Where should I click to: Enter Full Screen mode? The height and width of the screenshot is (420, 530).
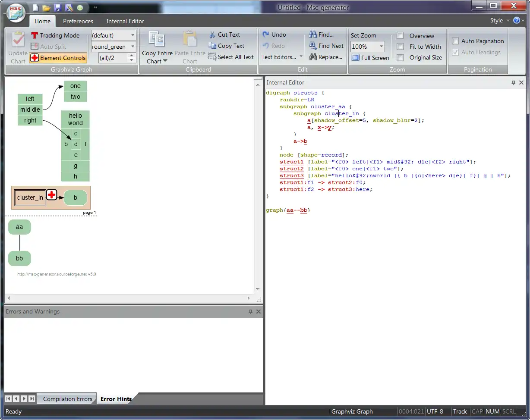[x=370, y=58]
